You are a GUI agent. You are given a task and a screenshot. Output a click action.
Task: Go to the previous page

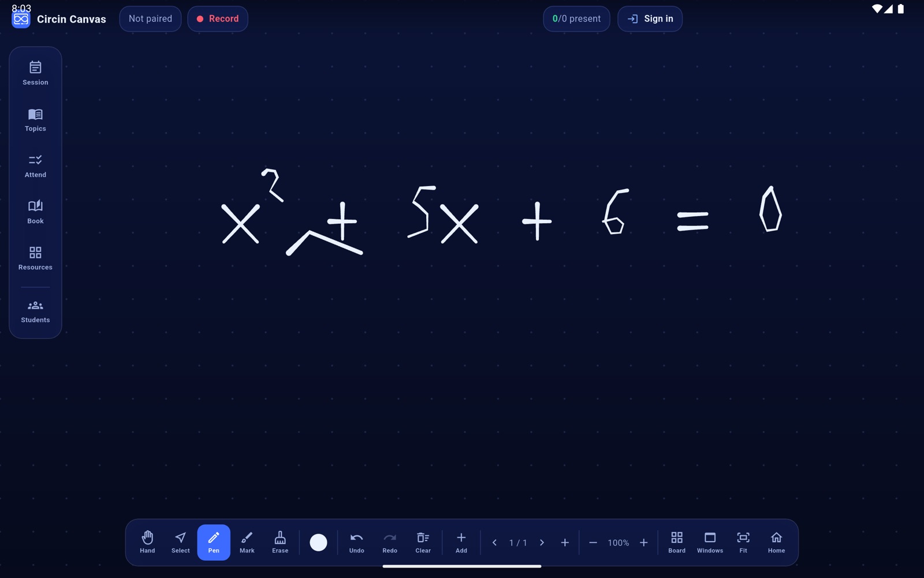click(494, 542)
